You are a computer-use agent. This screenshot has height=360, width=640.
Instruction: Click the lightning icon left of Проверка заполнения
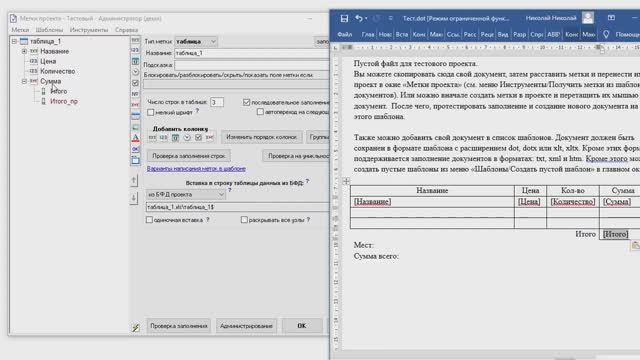[x=136, y=327]
